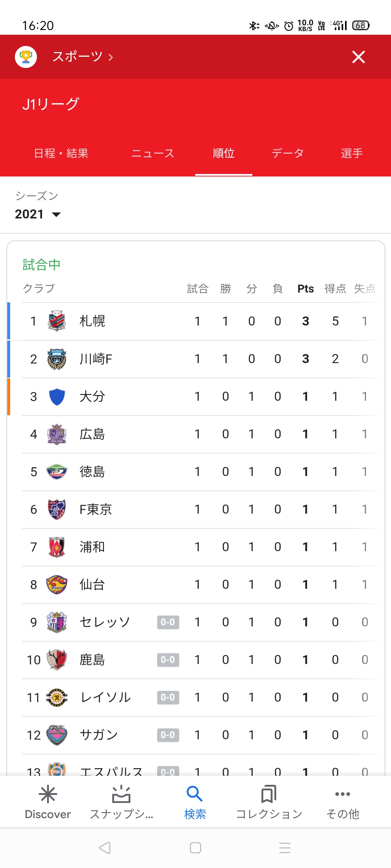Screen dimensions: 391x868
Task: Tap the Sapporo club crest
Action: (x=57, y=321)
